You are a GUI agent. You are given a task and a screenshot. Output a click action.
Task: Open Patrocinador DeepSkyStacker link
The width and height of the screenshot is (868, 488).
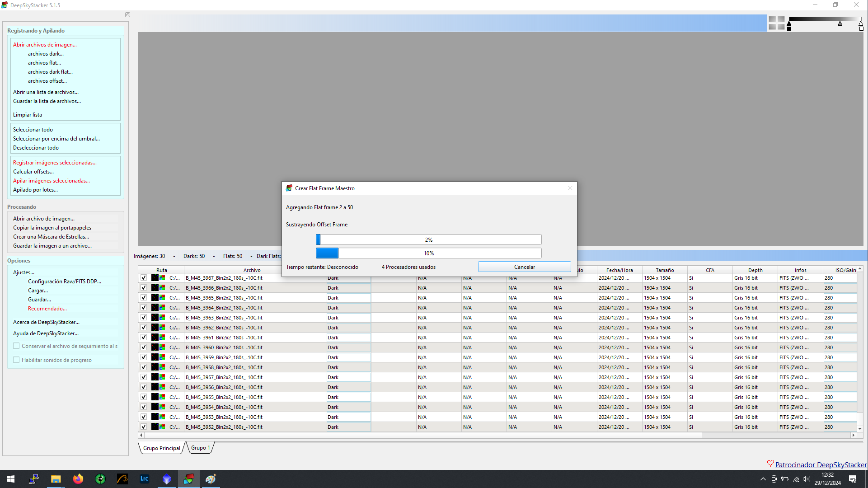coord(821,465)
